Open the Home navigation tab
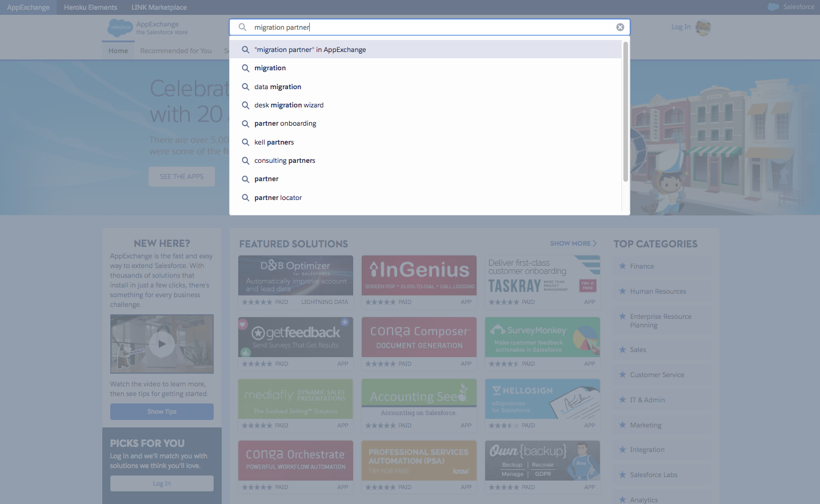 (x=118, y=51)
